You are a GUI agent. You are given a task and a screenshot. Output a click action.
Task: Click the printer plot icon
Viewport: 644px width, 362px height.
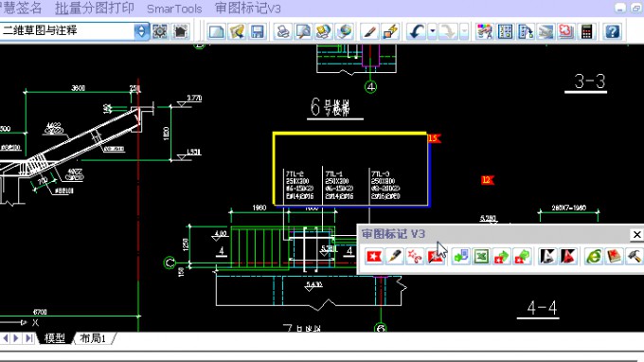(x=282, y=31)
